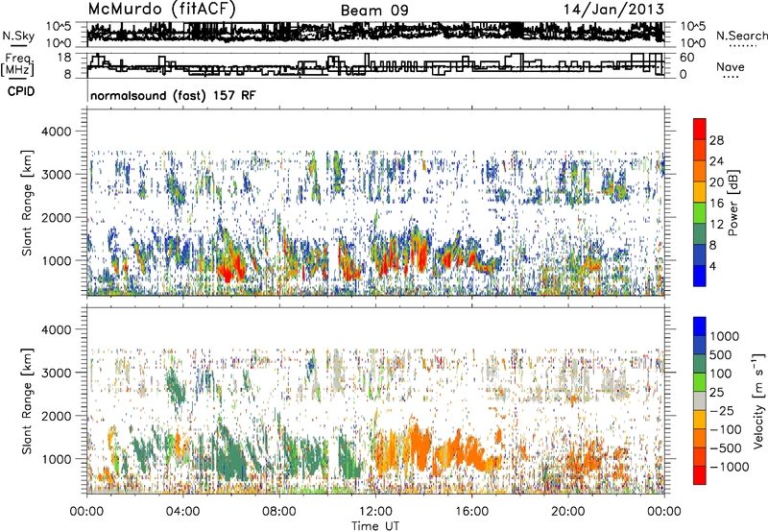
Task: Click the gray band of velocity color bar
Action: [700, 401]
